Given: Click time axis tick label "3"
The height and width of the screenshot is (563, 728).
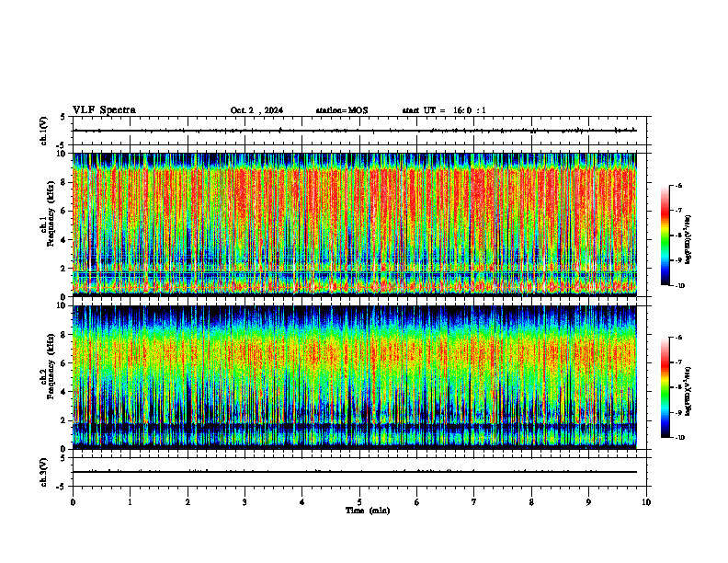Looking at the screenshot, I should point(245,502).
